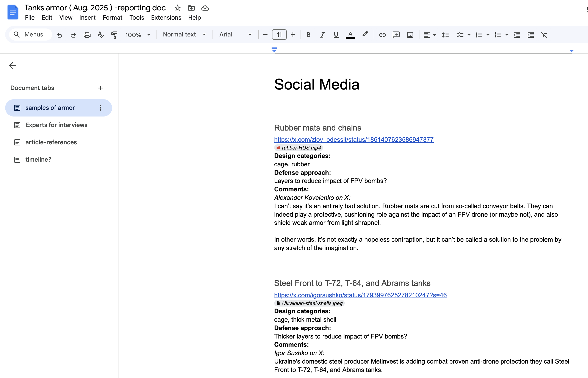Expand the 100% zoom dropdown
The height and width of the screenshot is (378, 588).
tap(138, 35)
